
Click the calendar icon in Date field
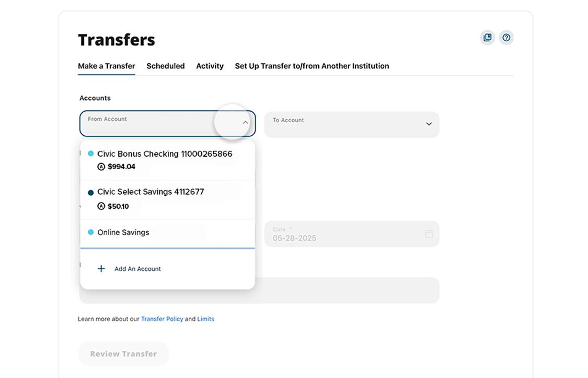coord(429,234)
